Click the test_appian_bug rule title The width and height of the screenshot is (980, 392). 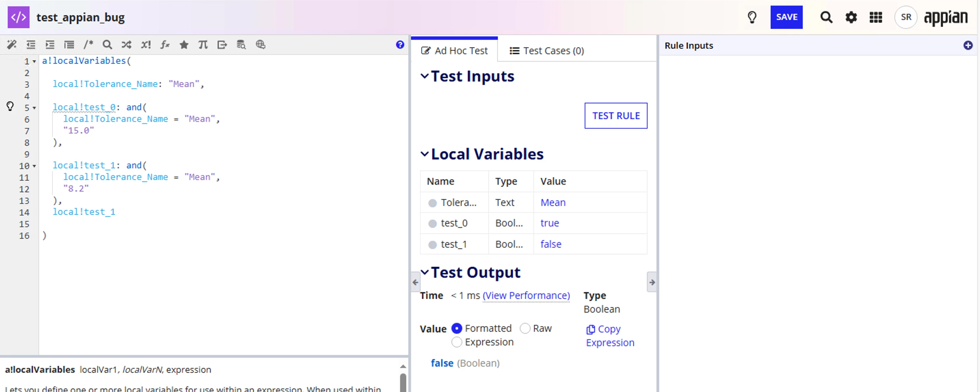(x=81, y=17)
